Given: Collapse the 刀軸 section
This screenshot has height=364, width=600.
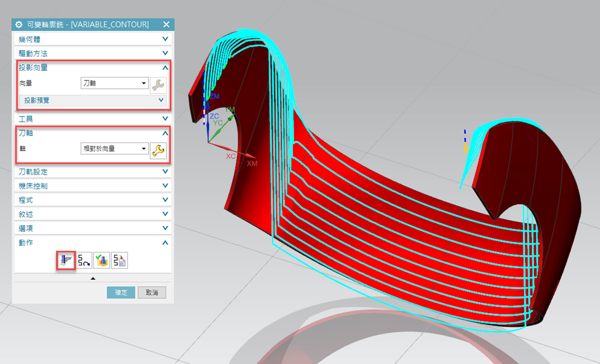Looking at the screenshot, I should click(93, 133).
